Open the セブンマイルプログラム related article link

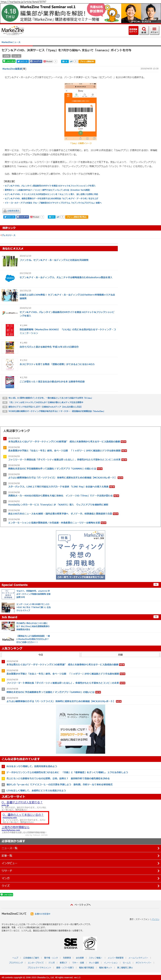click(x=53, y=203)
